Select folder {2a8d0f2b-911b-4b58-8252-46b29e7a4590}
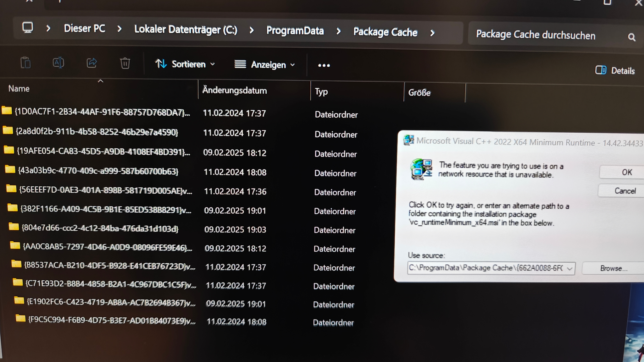This screenshot has width=644, height=362. (x=97, y=132)
